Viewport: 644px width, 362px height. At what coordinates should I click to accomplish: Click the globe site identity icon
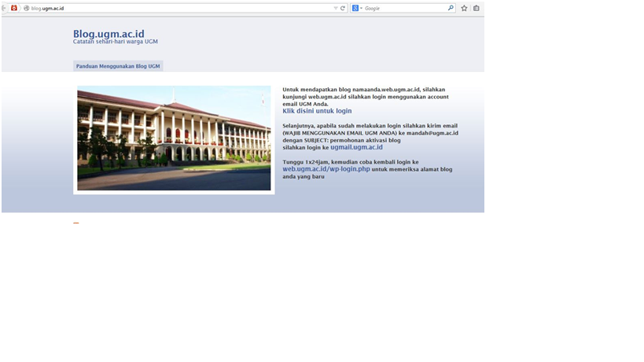(26, 8)
